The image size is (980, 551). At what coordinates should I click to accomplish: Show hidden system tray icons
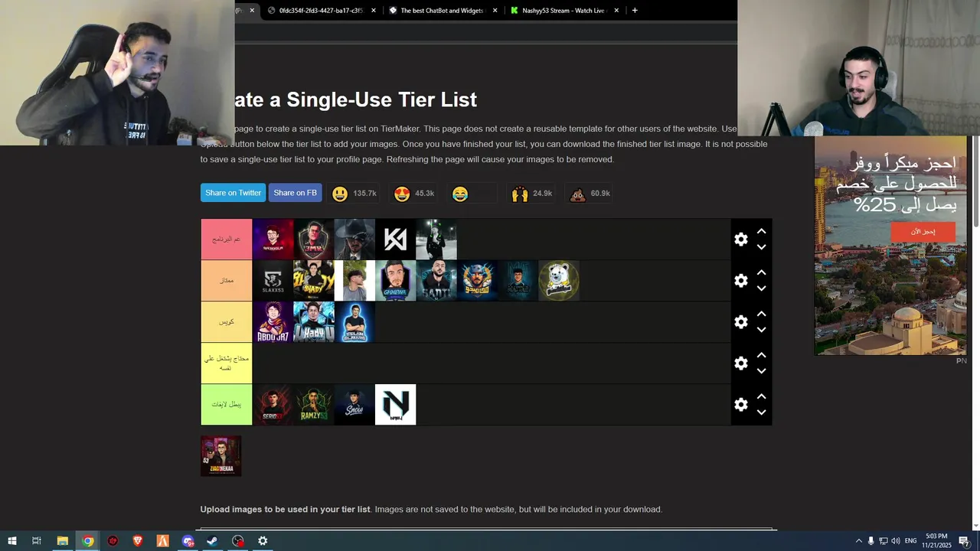(858, 541)
